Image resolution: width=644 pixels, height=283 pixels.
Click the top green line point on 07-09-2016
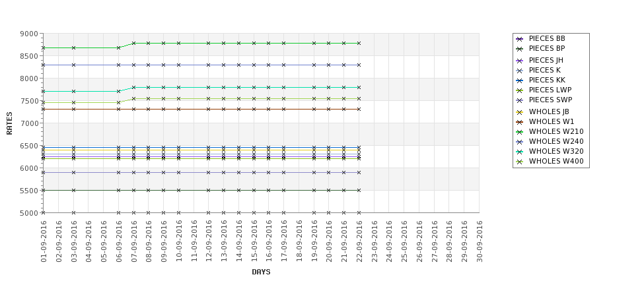(133, 43)
